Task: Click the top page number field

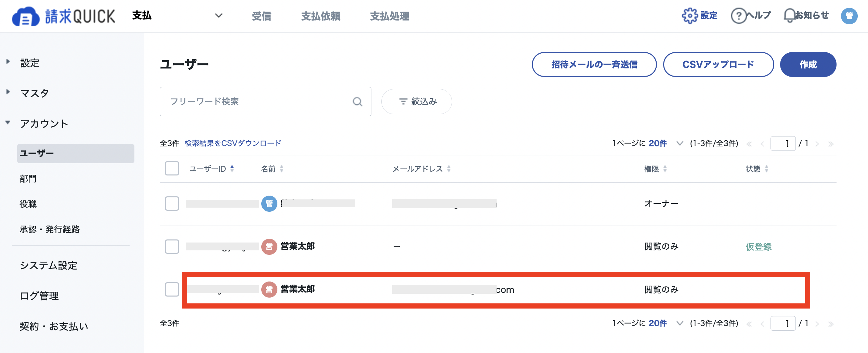Action: click(x=783, y=143)
